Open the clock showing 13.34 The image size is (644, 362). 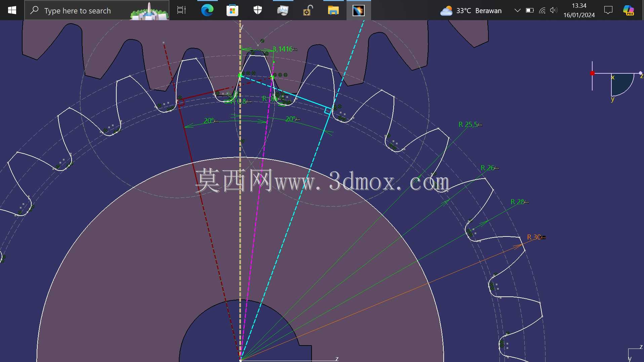pyautogui.click(x=579, y=10)
